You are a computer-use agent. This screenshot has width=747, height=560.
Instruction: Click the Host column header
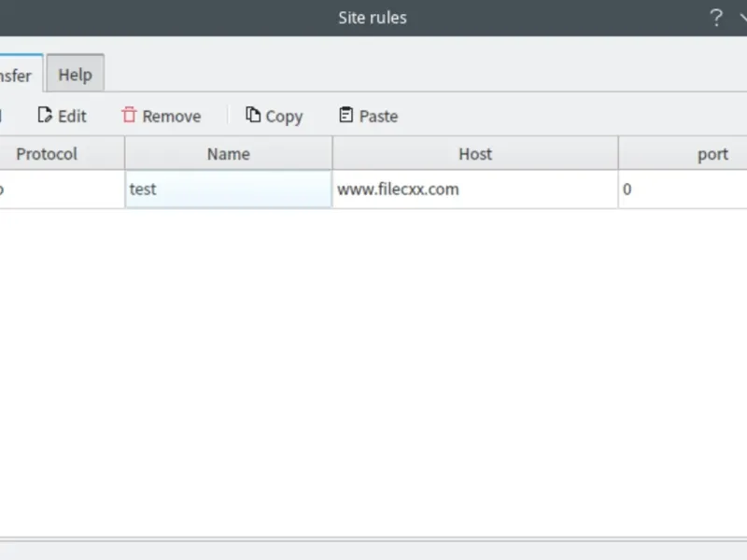(475, 154)
